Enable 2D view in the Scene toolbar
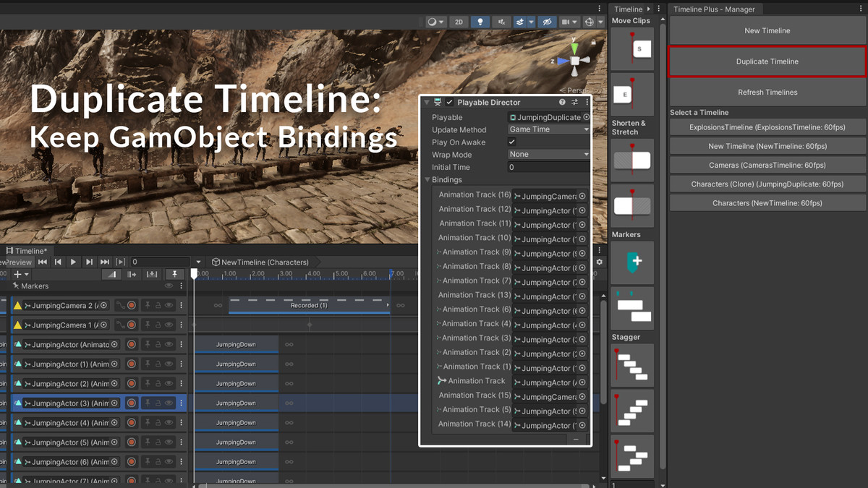Viewport: 868px width, 488px height. tap(459, 22)
